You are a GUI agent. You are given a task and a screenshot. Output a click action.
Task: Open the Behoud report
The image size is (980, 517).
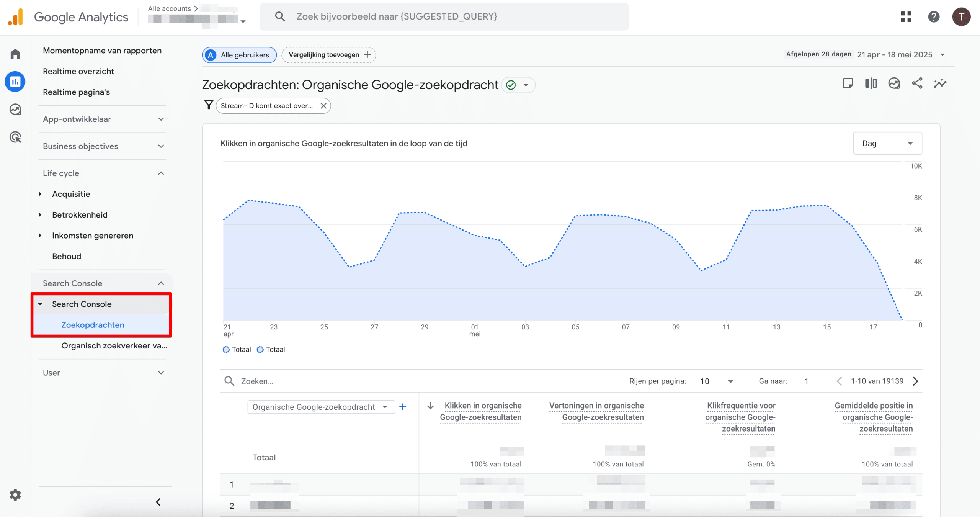(67, 256)
